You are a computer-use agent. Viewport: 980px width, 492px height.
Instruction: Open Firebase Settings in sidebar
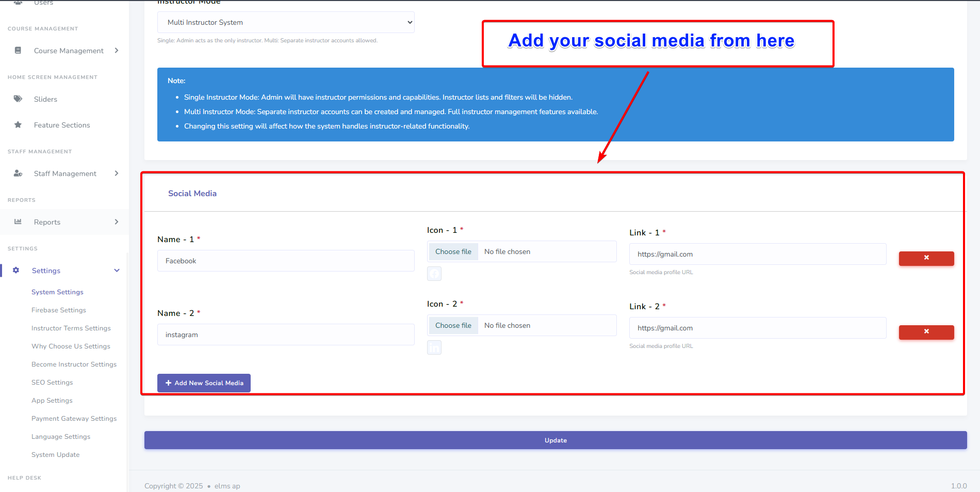(59, 310)
